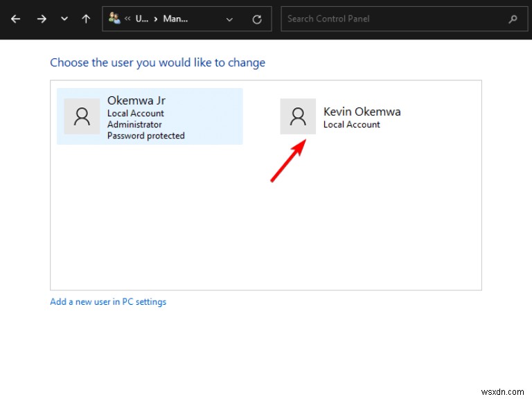Click "Administrator" text under Okemwa Jr
Image resolution: width=532 pixels, height=399 pixels.
pos(134,125)
